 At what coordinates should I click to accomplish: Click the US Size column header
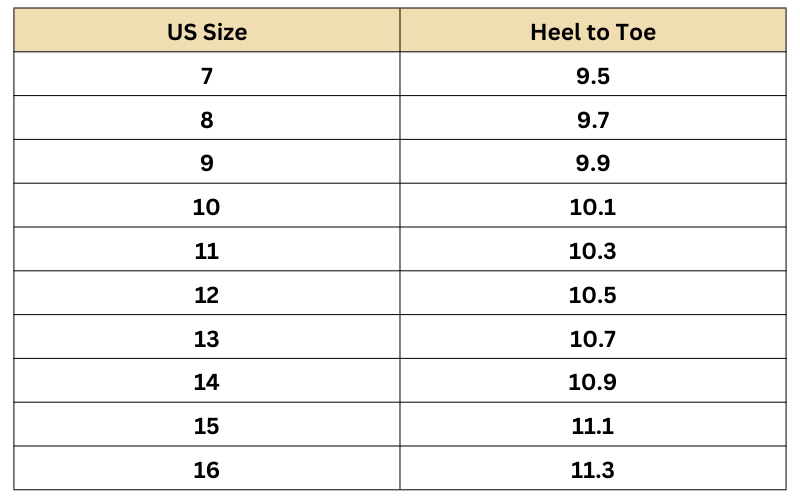pyautogui.click(x=206, y=32)
